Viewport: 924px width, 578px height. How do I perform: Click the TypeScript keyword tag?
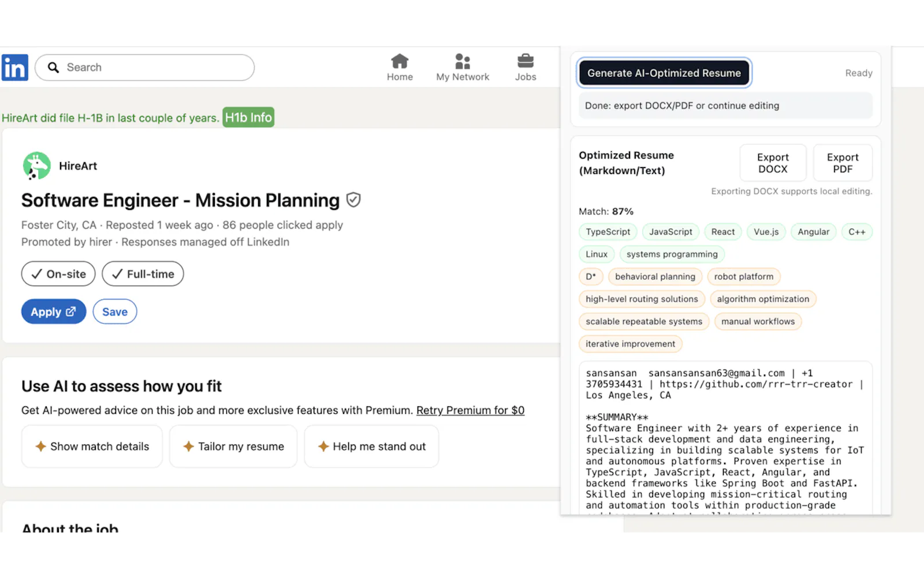pyautogui.click(x=608, y=232)
